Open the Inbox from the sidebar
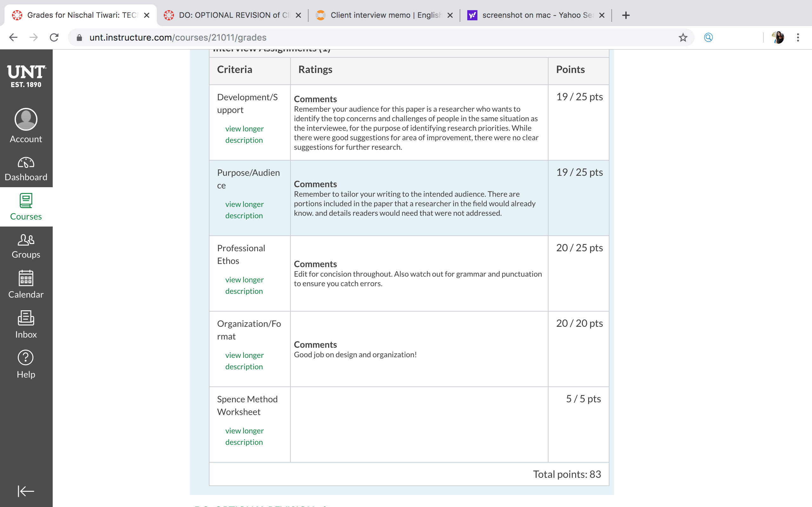This screenshot has width=812, height=507. coord(26,325)
